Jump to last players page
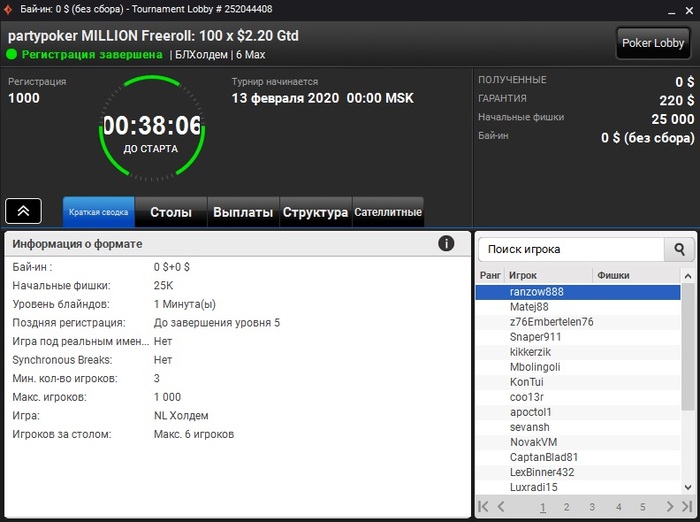The width and height of the screenshot is (700, 522). pyautogui.click(x=687, y=506)
